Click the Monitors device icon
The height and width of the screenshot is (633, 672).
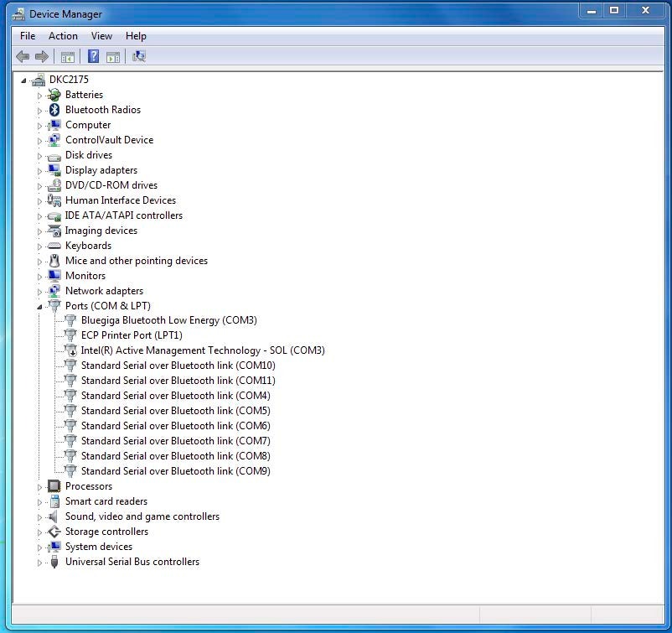point(54,276)
